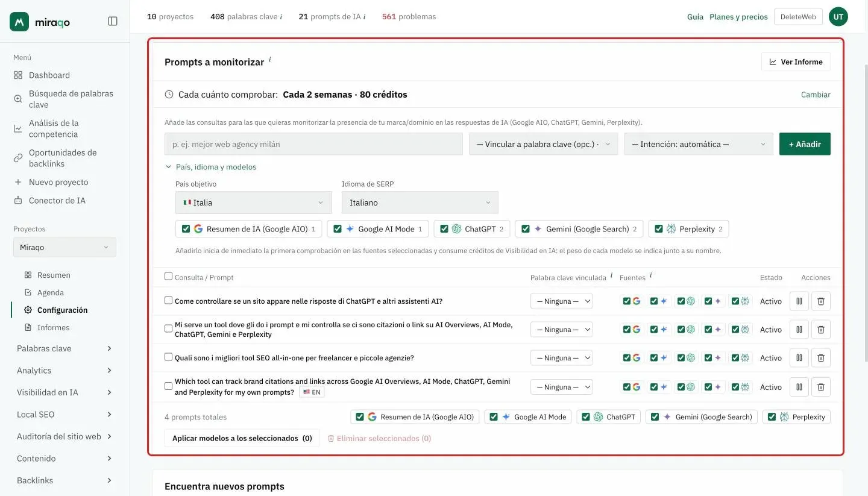Click the info icon beside Palabra clave vinculada
The image size is (868, 496).
[611, 275]
